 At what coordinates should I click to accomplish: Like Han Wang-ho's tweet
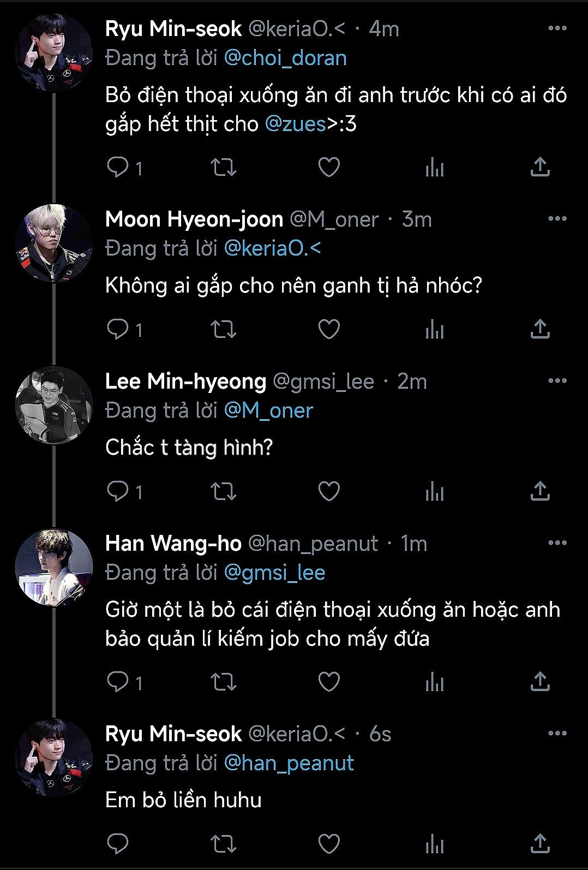click(329, 682)
